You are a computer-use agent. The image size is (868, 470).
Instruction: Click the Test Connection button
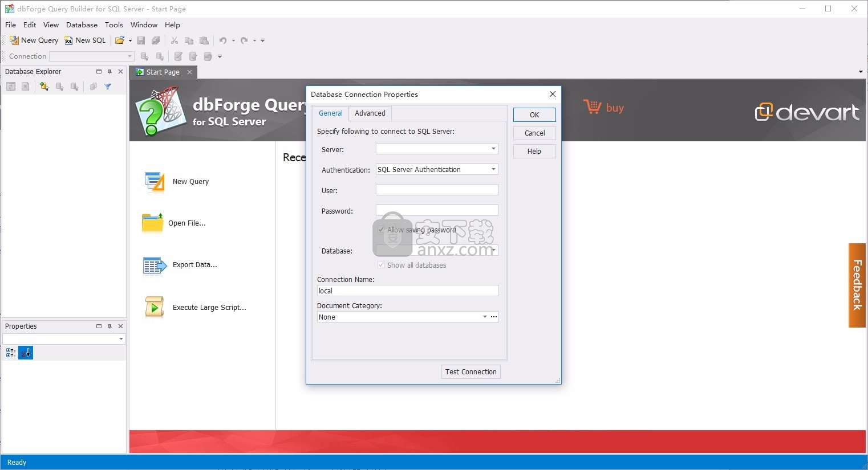pos(471,371)
